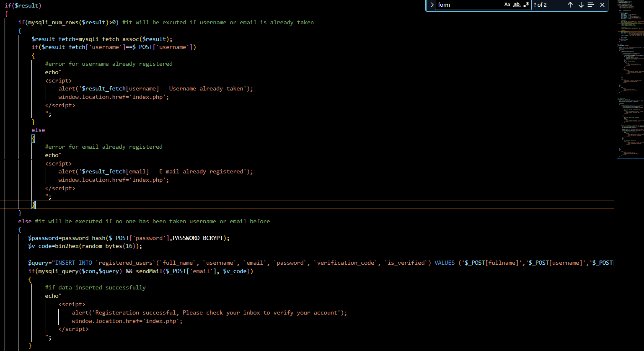This screenshot has width=644, height=351.
Task: Click 'if($result)' on the first line
Action: (23, 6)
